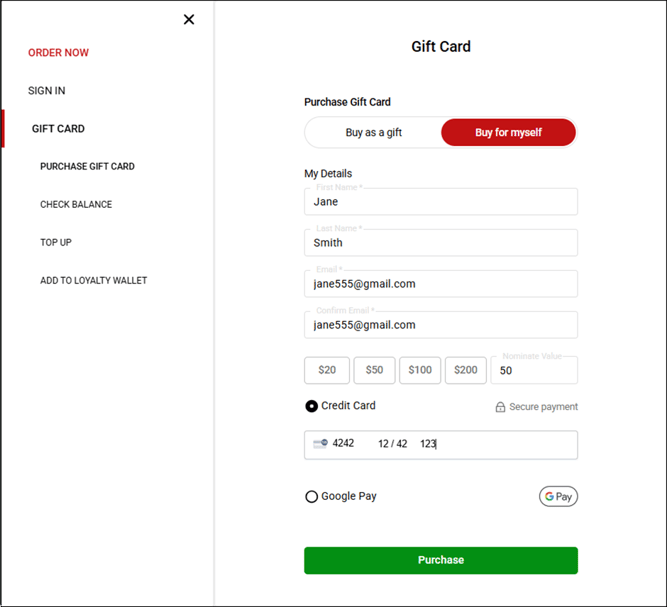This screenshot has height=607, width=667.
Task: Close the side menu with X icon
Action: coord(189,20)
